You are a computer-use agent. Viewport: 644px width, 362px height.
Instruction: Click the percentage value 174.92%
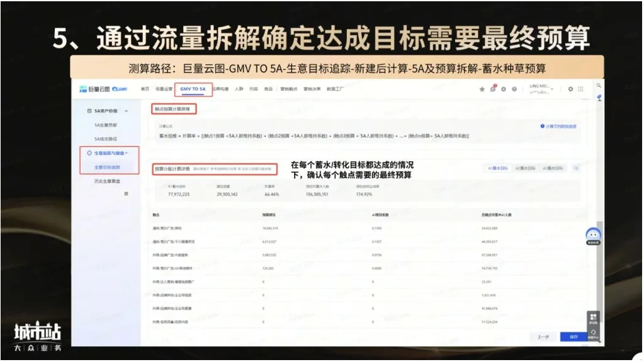364,195
